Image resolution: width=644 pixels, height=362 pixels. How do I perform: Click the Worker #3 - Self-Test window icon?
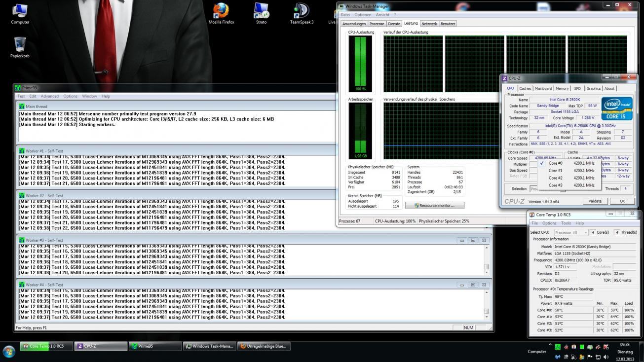point(22,240)
